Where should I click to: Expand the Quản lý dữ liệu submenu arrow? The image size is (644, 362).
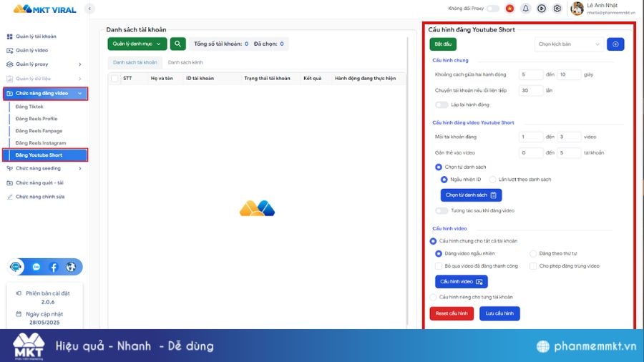(x=79, y=79)
